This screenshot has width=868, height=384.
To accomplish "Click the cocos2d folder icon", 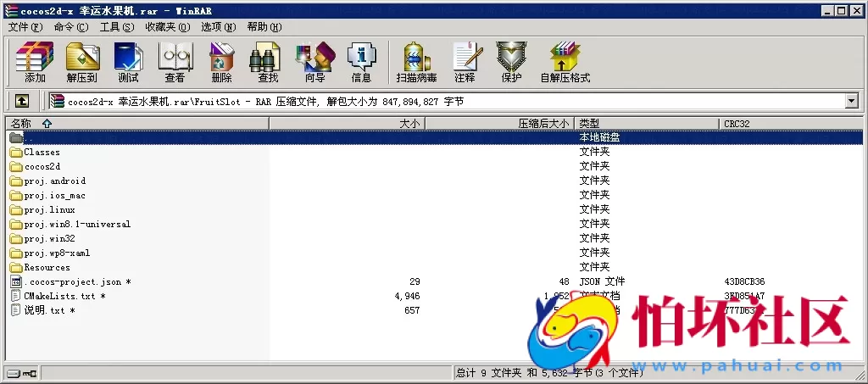I will pos(15,166).
